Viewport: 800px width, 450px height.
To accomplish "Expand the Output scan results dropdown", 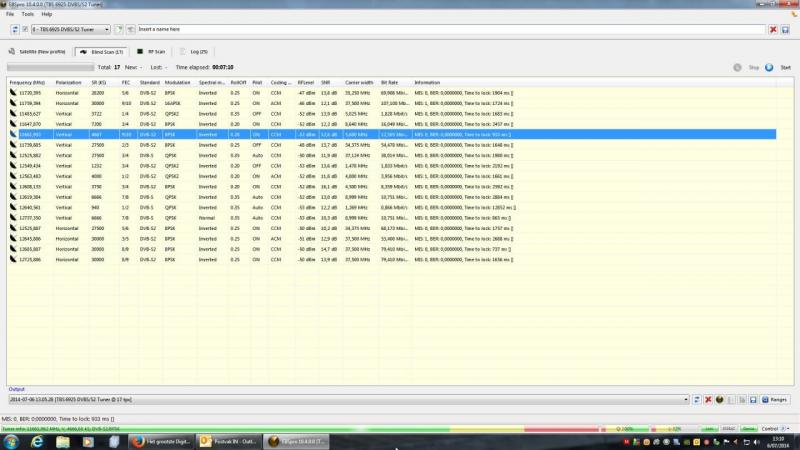I will click(687, 399).
